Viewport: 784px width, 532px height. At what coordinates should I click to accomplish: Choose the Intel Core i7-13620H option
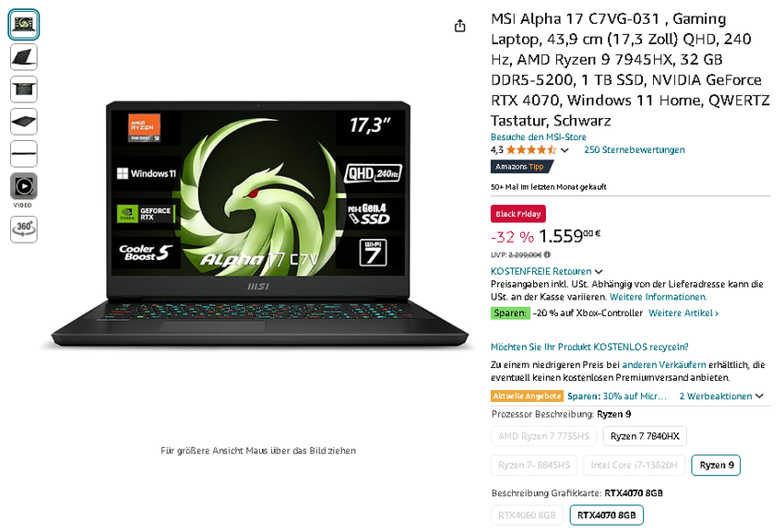pos(634,465)
